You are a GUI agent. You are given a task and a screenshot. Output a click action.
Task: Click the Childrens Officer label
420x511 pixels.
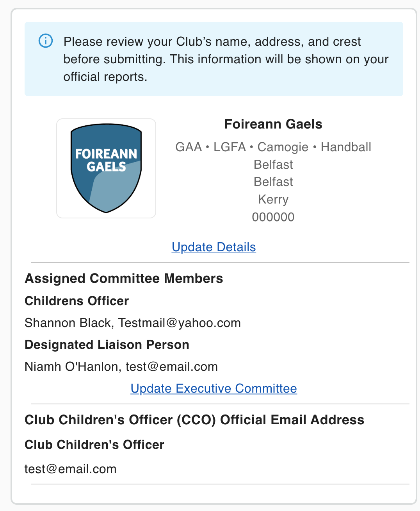[77, 301]
